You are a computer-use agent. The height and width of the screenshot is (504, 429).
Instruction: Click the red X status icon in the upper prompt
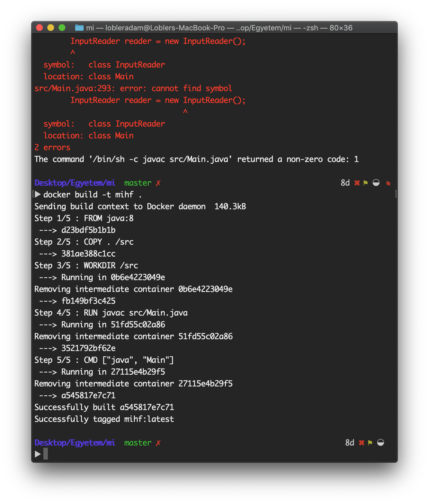[357, 183]
